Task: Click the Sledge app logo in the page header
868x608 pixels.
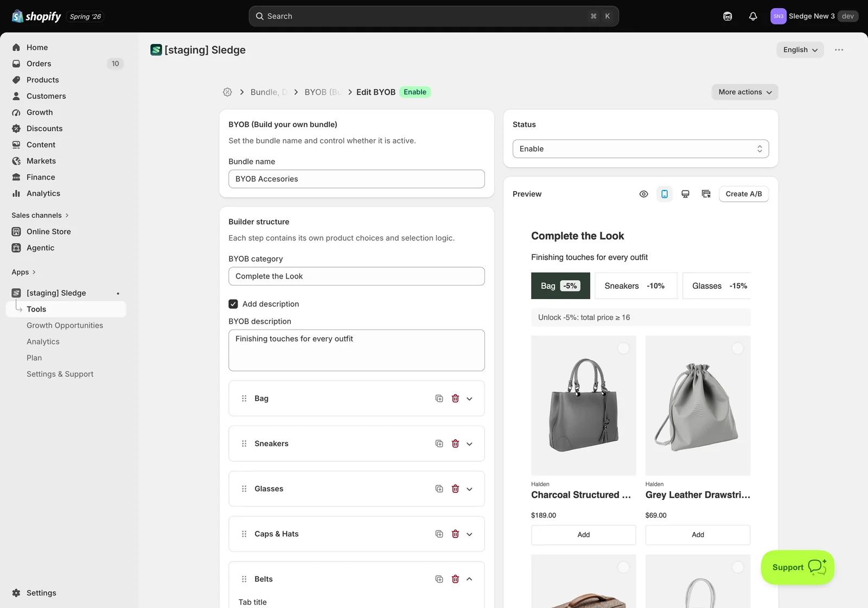Action: tap(156, 50)
